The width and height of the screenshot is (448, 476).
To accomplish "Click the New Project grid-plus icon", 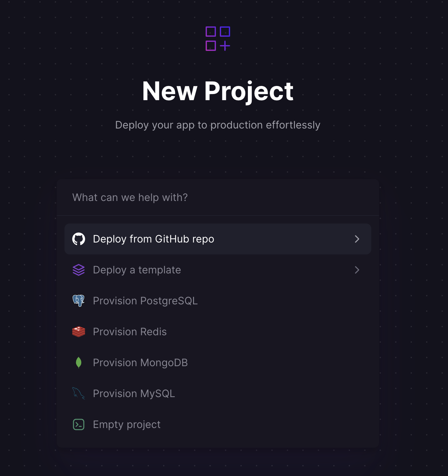I will point(218,39).
